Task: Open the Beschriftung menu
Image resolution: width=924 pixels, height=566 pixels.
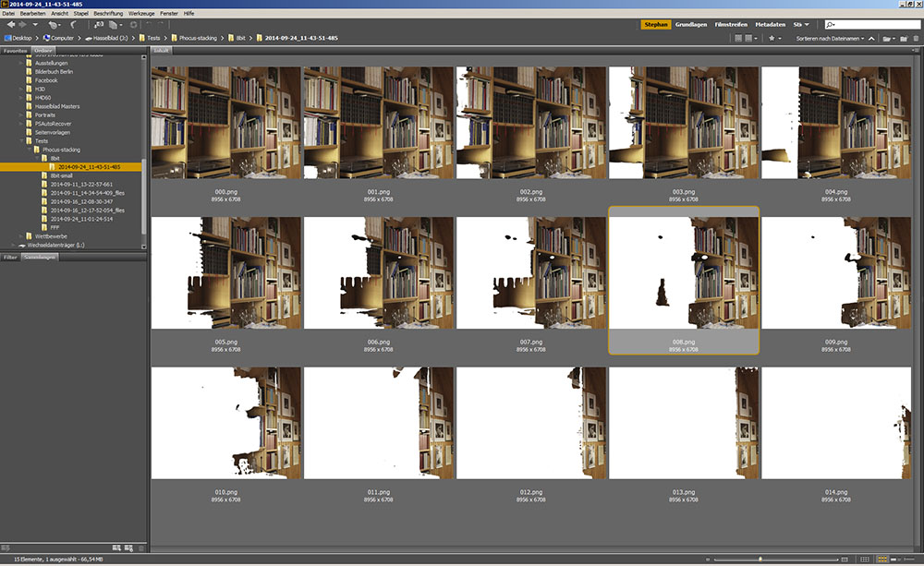Action: pyautogui.click(x=108, y=13)
